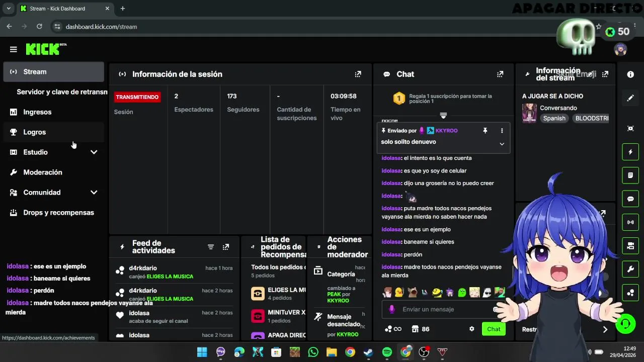Bookmark the page with the star icon
The width and height of the screenshot is (644, 362).
[x=598, y=27]
